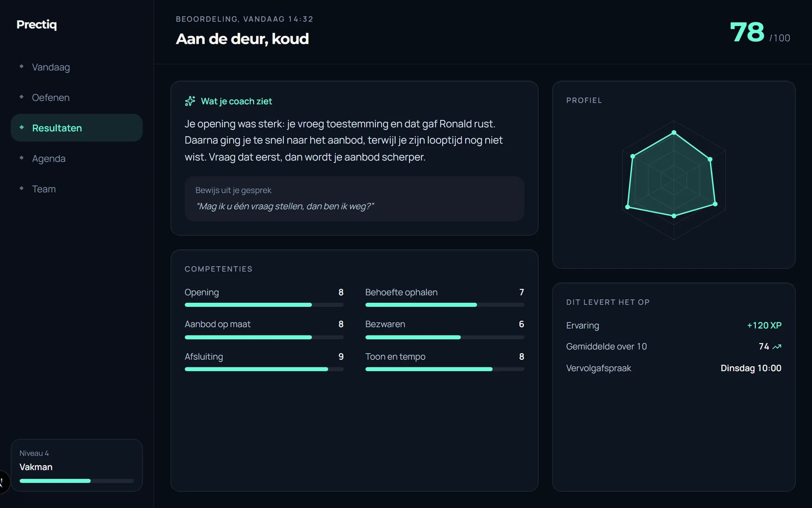Click the radar chart in the Profiel card
The height and width of the screenshot is (508, 812).
coord(674,180)
